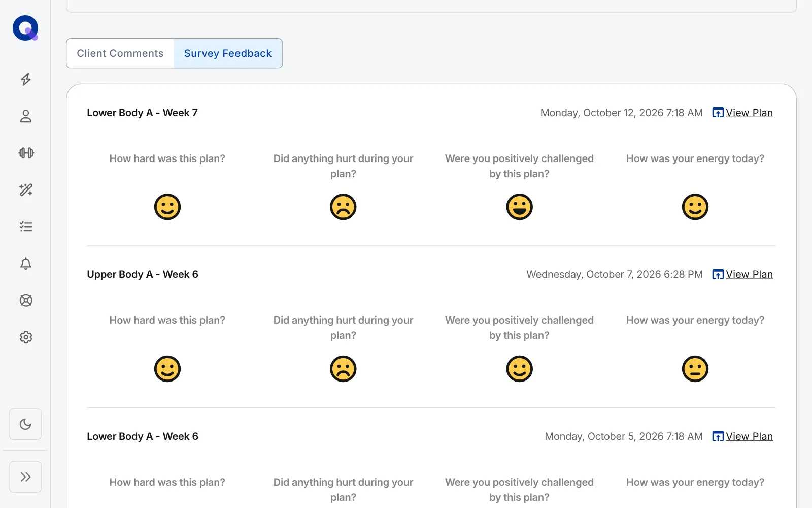
Task: Open the lightning bolt activity icon
Action: click(x=26, y=79)
